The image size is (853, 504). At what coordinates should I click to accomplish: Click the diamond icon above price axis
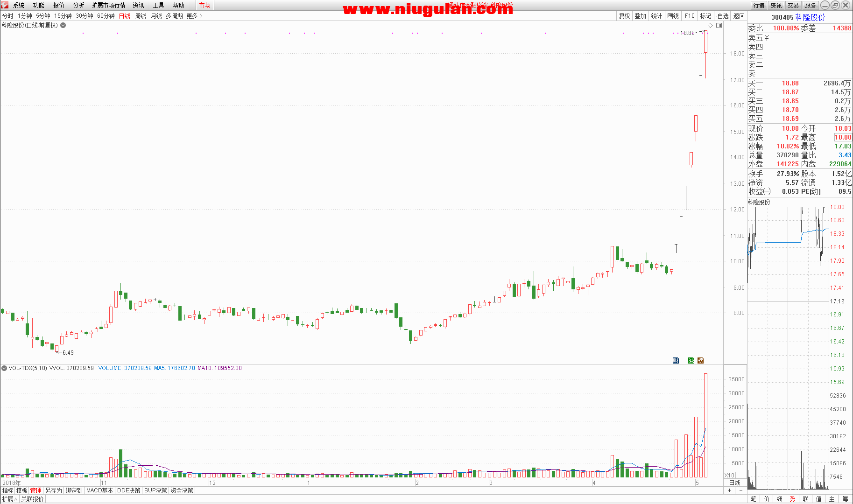711,25
